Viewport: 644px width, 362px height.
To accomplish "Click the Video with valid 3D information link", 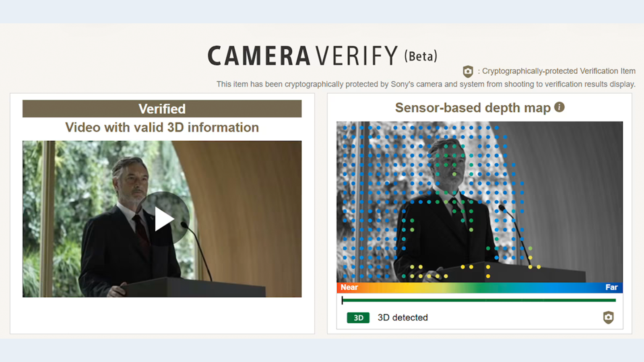I will pos(162,127).
